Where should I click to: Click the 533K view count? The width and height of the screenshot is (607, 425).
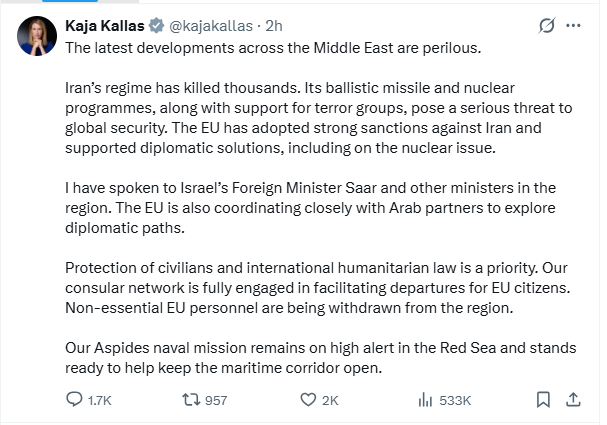(455, 400)
